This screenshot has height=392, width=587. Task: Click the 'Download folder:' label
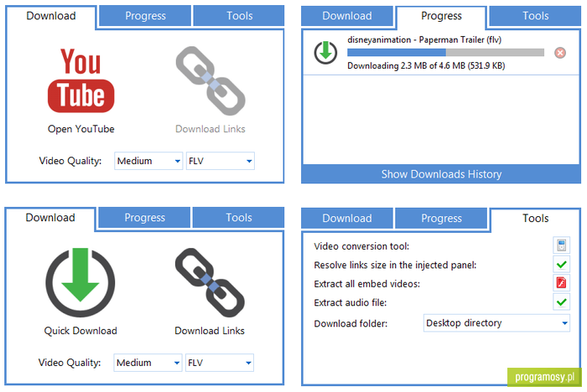tap(351, 323)
